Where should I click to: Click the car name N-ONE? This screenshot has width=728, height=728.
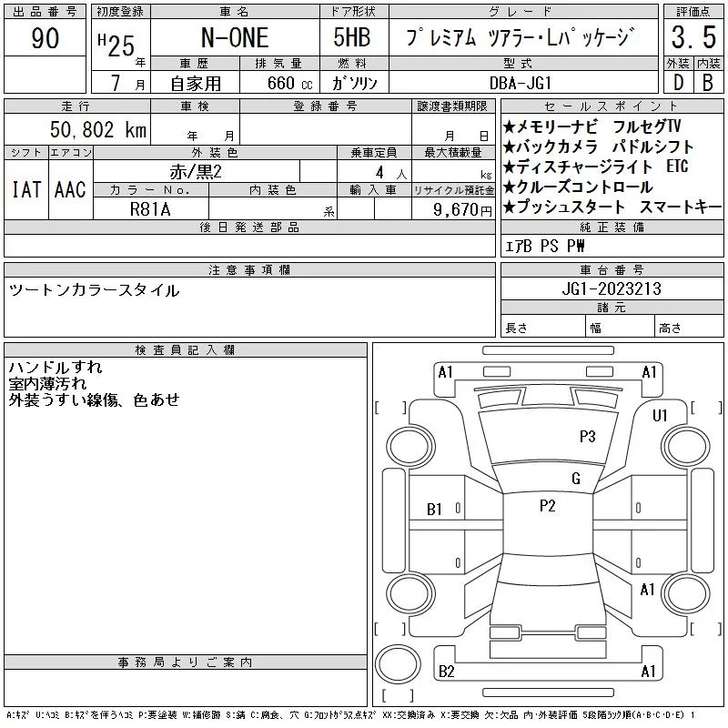click(x=235, y=38)
